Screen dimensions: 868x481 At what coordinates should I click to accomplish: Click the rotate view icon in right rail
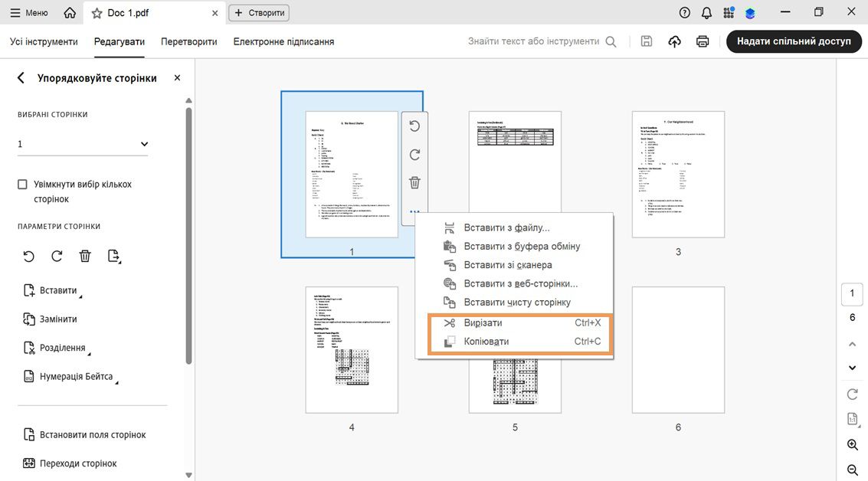(853, 394)
